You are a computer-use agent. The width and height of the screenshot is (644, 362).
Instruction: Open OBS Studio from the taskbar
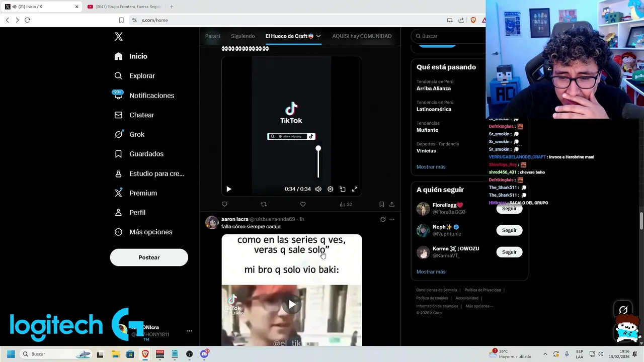pyautogui.click(x=189, y=354)
